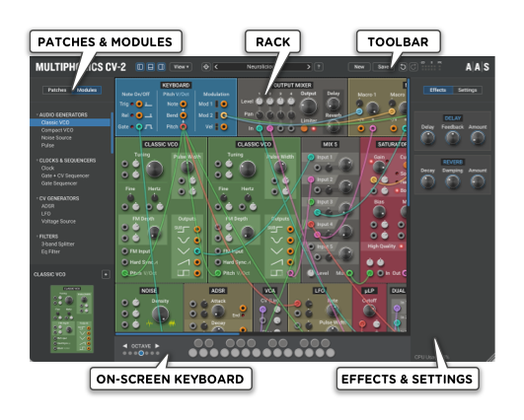
Task: Switch to the Settings tab
Action: pos(467,90)
